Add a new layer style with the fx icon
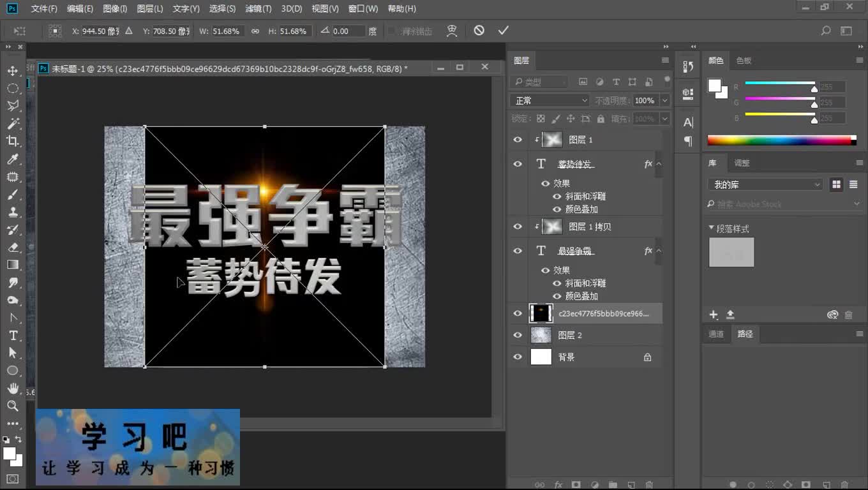The height and width of the screenshot is (490, 868). click(558, 485)
